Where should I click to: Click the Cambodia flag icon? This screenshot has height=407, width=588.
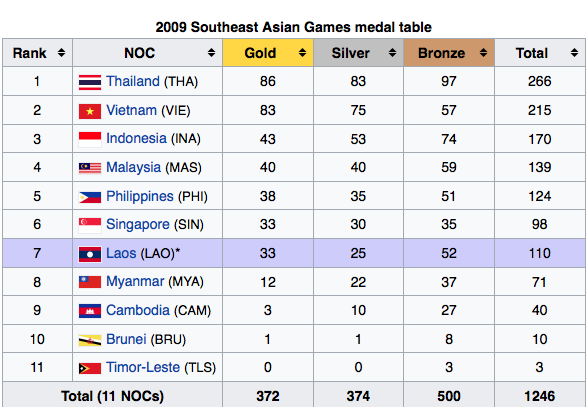90,311
